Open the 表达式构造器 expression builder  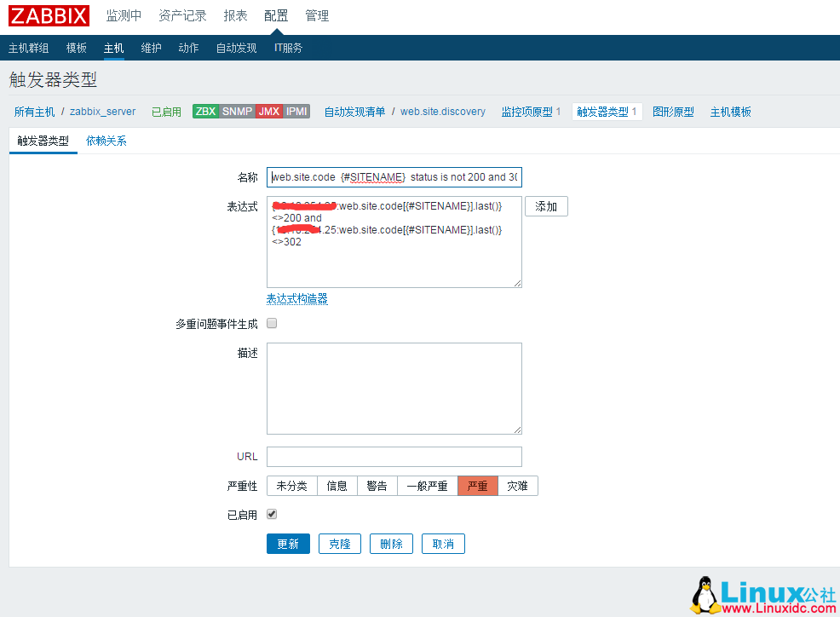pyautogui.click(x=296, y=298)
